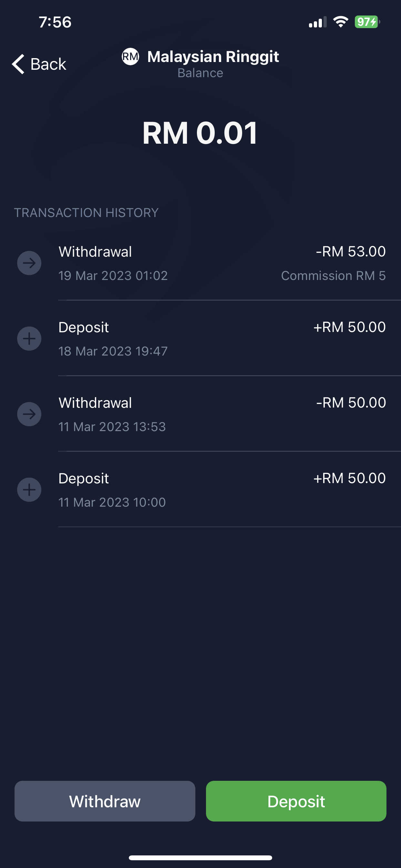Tap the Back label text

click(x=48, y=64)
